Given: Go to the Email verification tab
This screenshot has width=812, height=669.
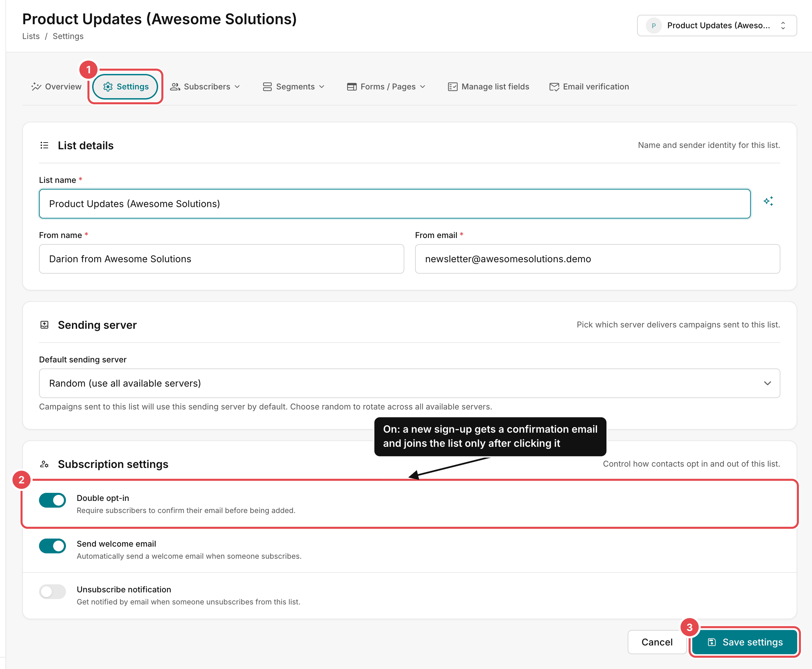Looking at the screenshot, I should tap(589, 87).
